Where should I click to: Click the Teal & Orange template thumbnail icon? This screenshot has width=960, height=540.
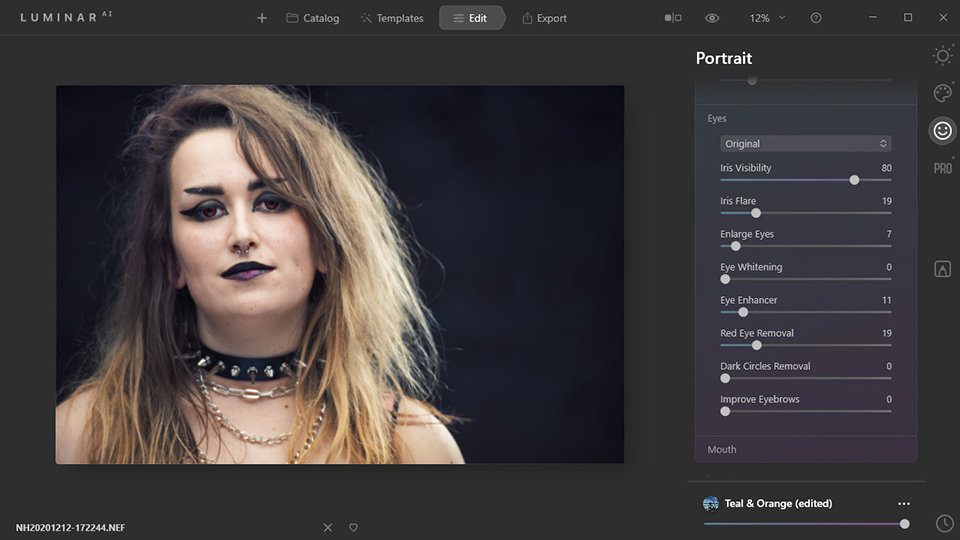pyautogui.click(x=711, y=503)
